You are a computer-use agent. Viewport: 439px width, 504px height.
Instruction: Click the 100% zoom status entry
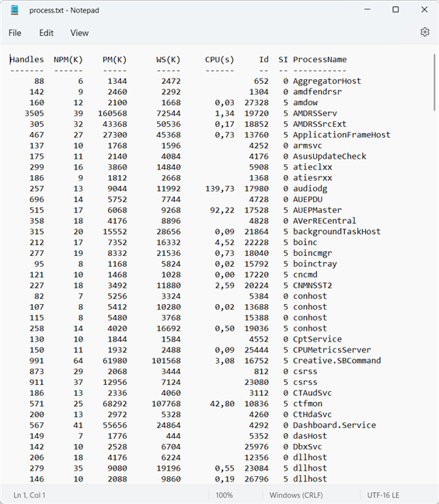point(224,495)
